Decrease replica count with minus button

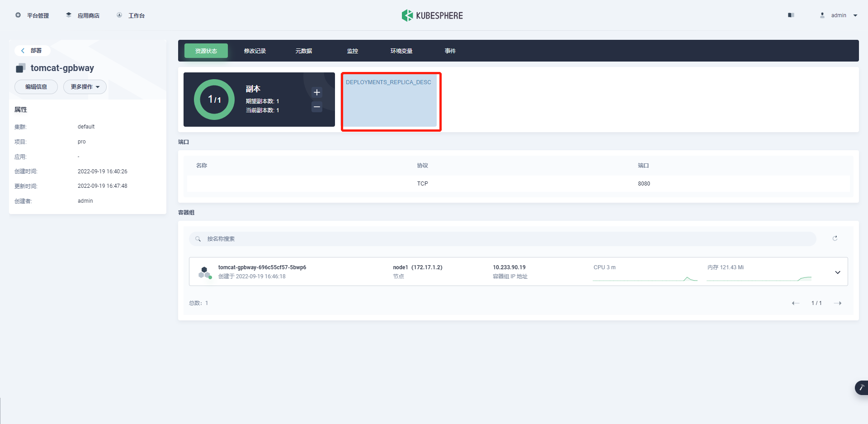(x=317, y=107)
